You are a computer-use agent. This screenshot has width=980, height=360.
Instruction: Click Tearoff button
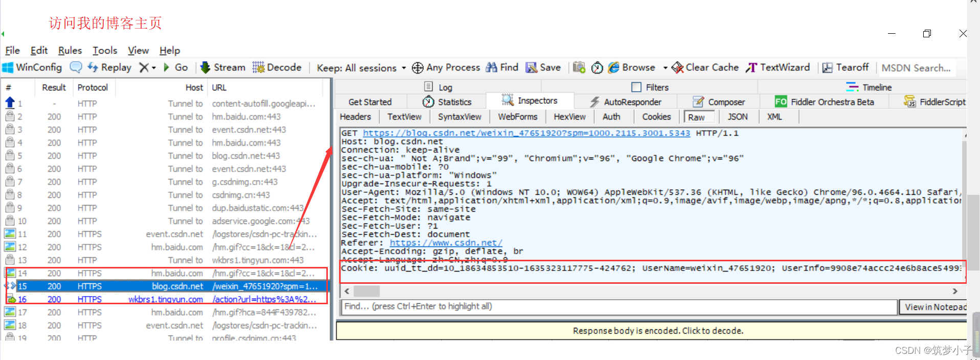pos(845,67)
